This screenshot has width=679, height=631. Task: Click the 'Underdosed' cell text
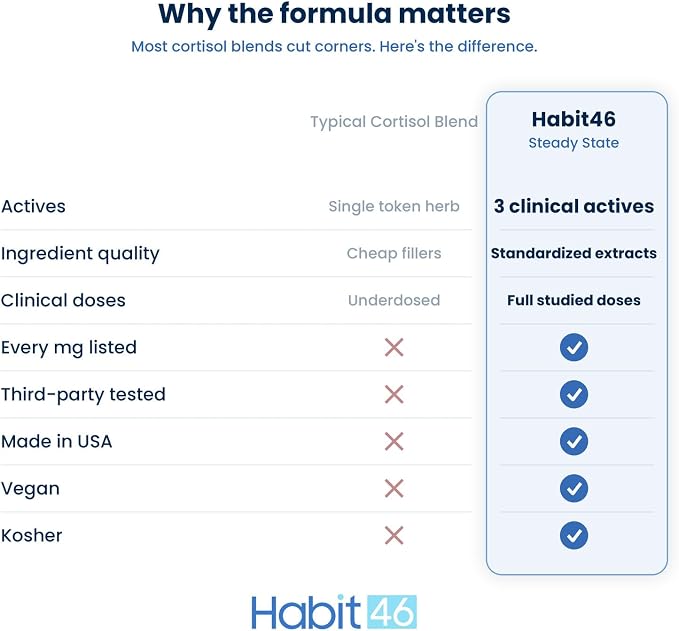pos(394,300)
